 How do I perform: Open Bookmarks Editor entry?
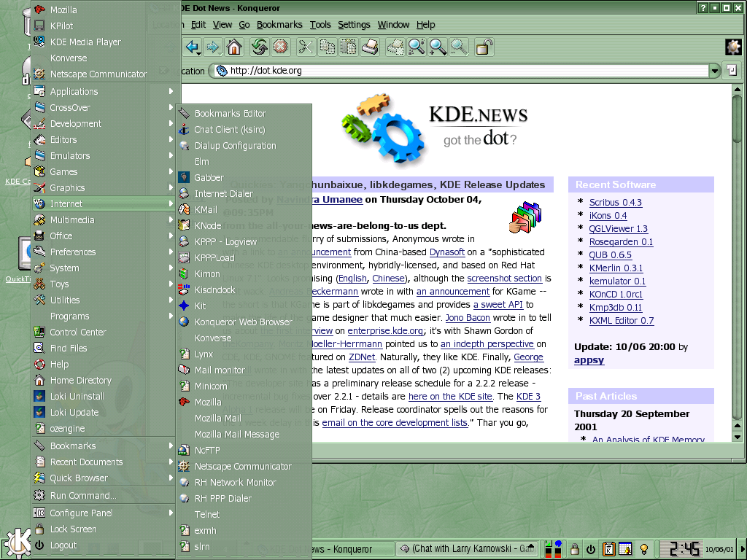pos(244,113)
